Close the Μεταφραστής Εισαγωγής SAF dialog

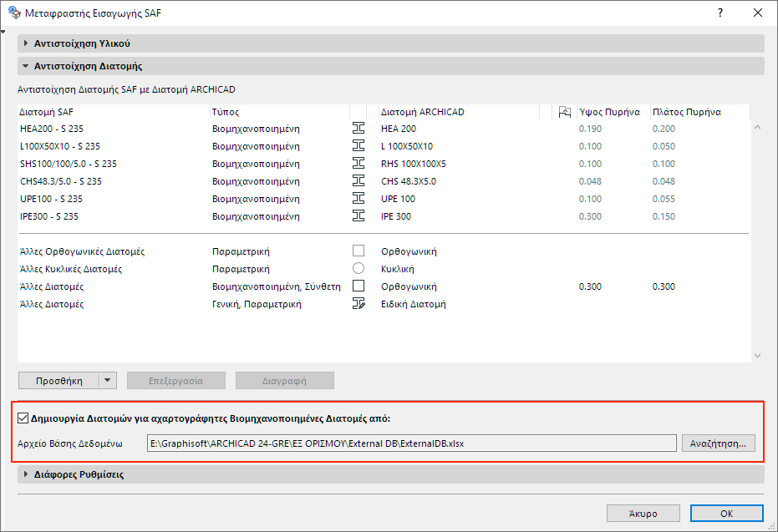pyautogui.click(x=758, y=13)
